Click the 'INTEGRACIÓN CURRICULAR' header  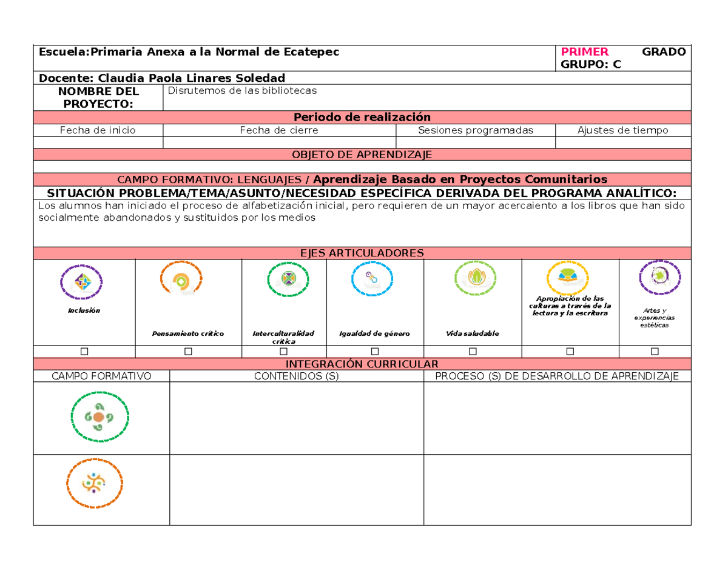pyautogui.click(x=362, y=364)
